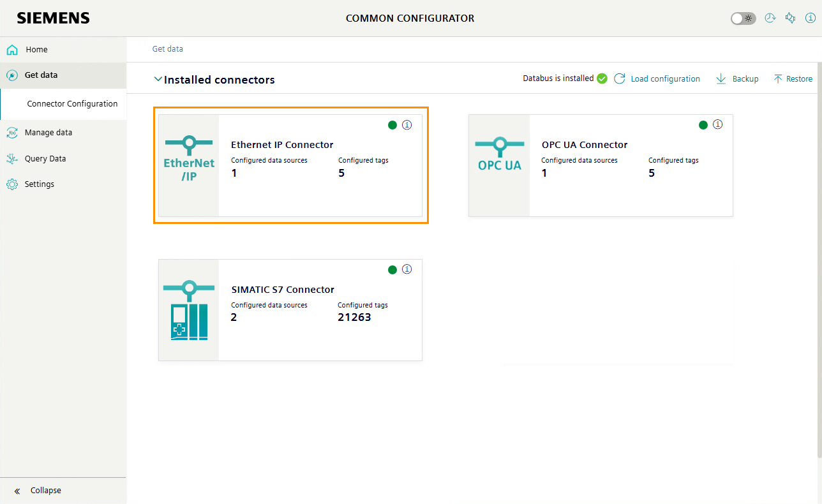
Task: Click the Restore button
Action: (793, 79)
